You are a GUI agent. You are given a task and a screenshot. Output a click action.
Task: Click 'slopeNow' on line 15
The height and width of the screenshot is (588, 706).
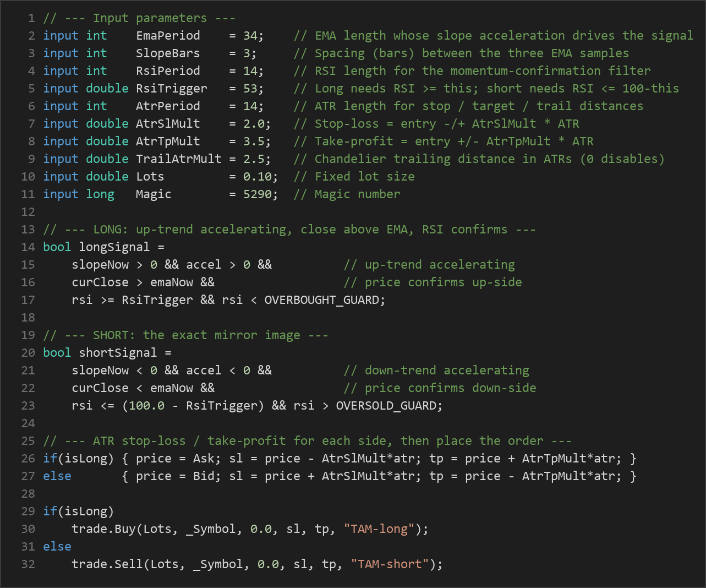(x=100, y=265)
